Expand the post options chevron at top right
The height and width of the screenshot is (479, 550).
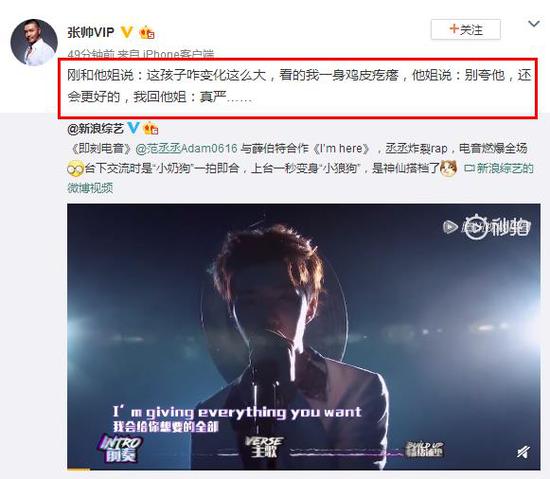click(x=534, y=24)
